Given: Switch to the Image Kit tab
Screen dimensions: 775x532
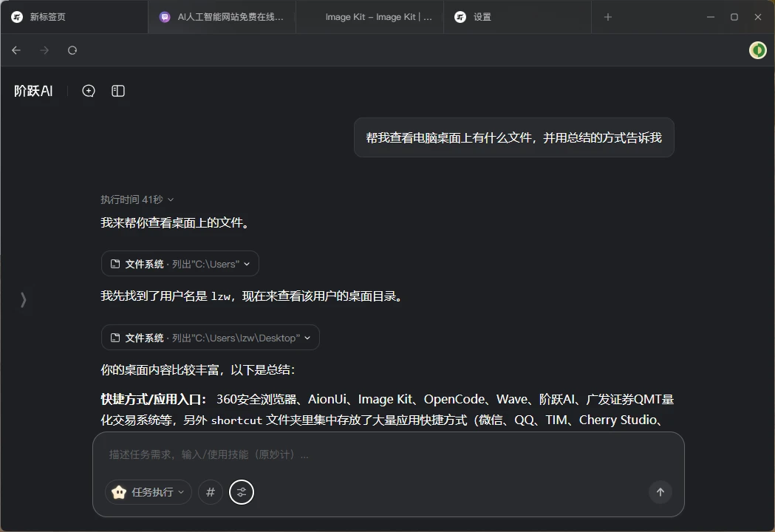Looking at the screenshot, I should pyautogui.click(x=369, y=17).
